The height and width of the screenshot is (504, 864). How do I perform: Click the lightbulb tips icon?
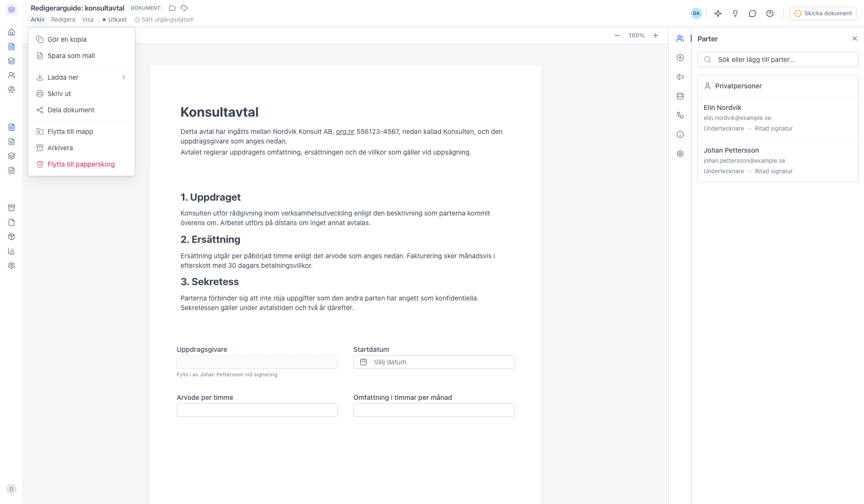click(x=735, y=13)
